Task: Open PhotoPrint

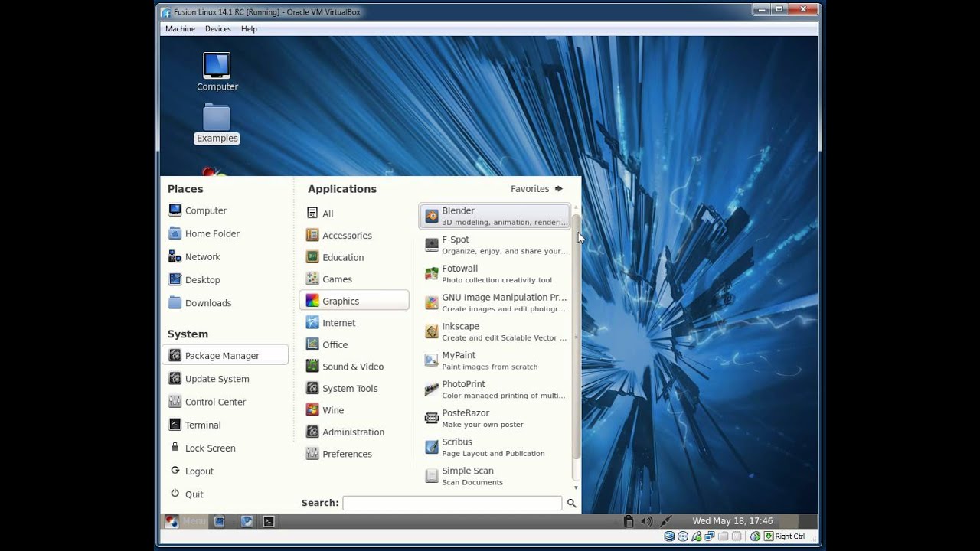Action: pyautogui.click(x=495, y=390)
